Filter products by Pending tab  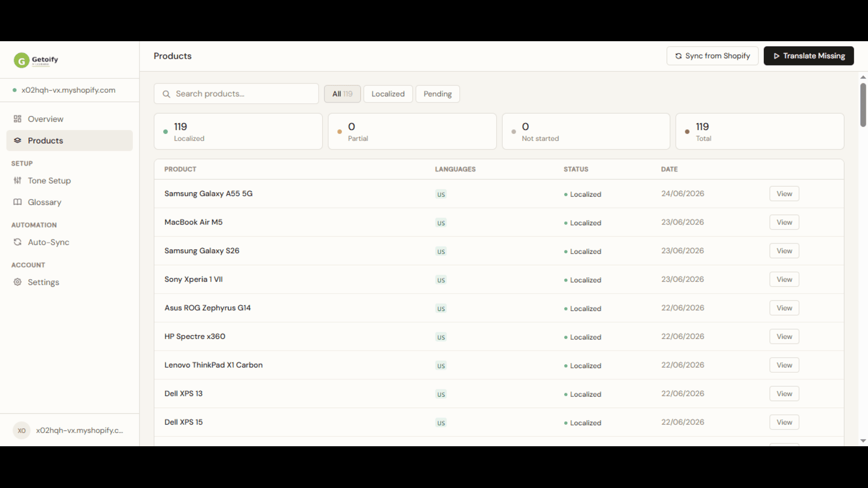[438, 94]
